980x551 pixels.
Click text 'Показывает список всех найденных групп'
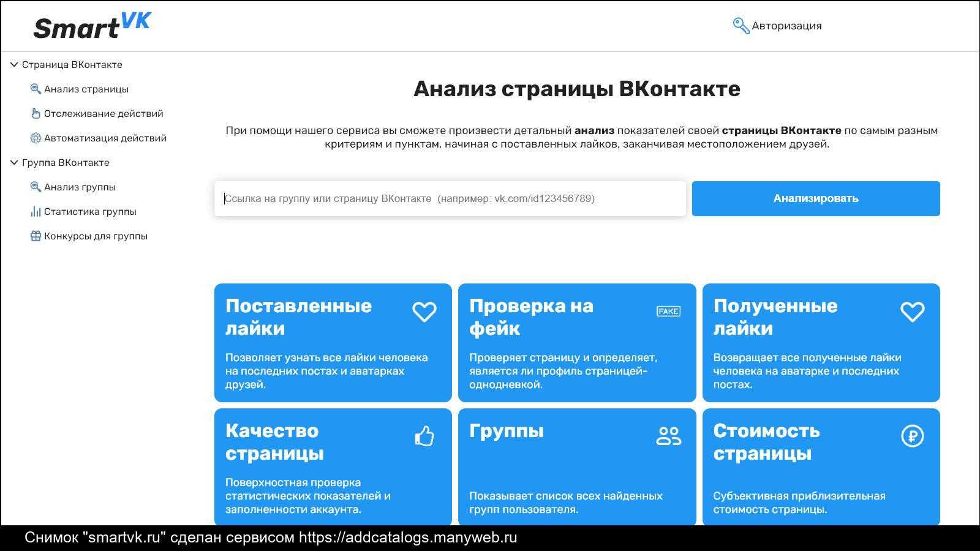tap(566, 503)
